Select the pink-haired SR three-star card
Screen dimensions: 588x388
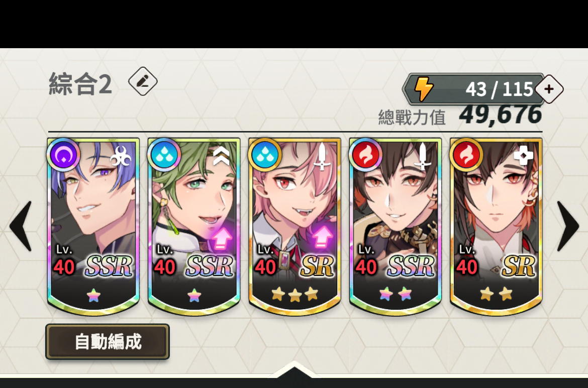295,226
